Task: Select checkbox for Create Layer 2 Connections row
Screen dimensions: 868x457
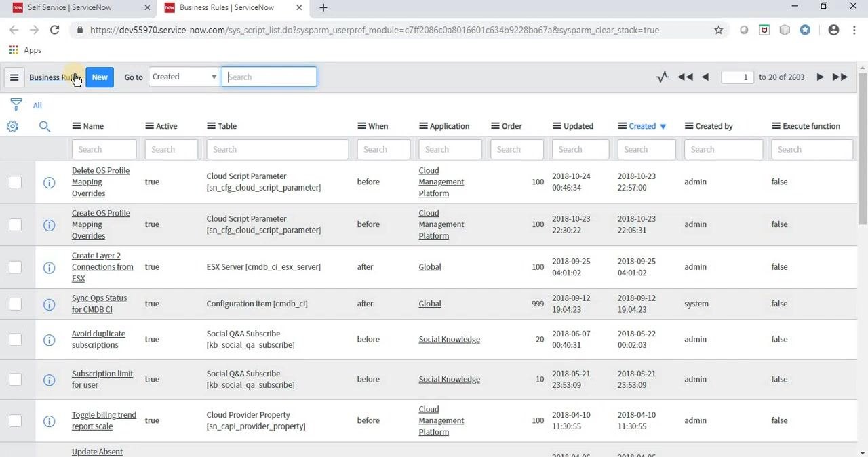Action: (15, 267)
